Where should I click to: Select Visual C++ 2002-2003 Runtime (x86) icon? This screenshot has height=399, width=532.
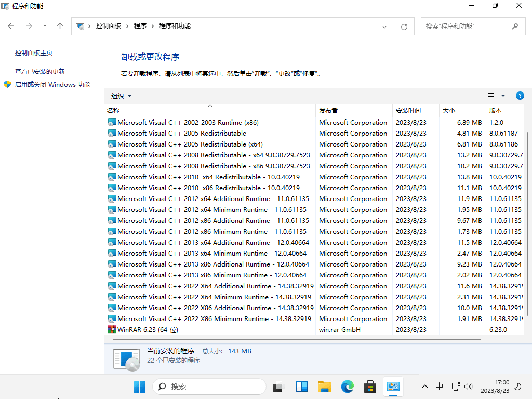[112, 123]
